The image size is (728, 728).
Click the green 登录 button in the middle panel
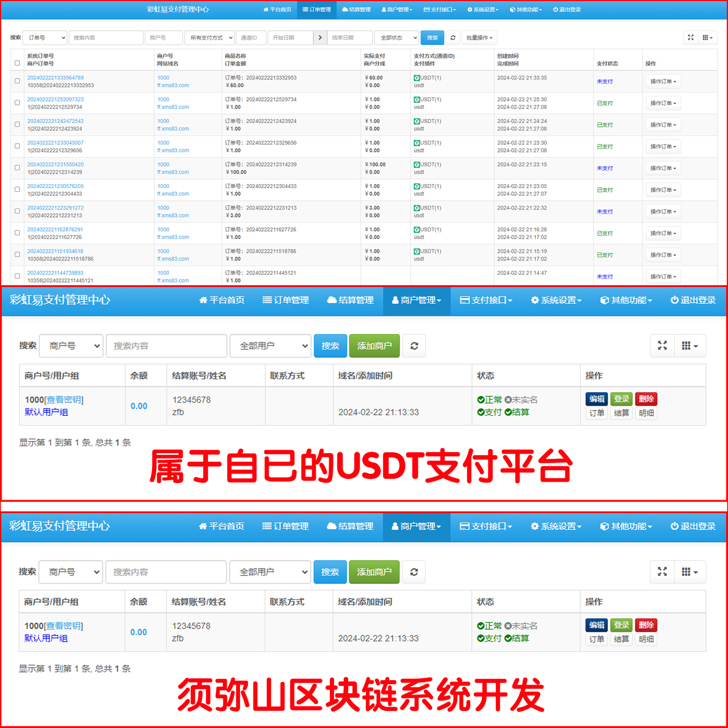pos(621,399)
